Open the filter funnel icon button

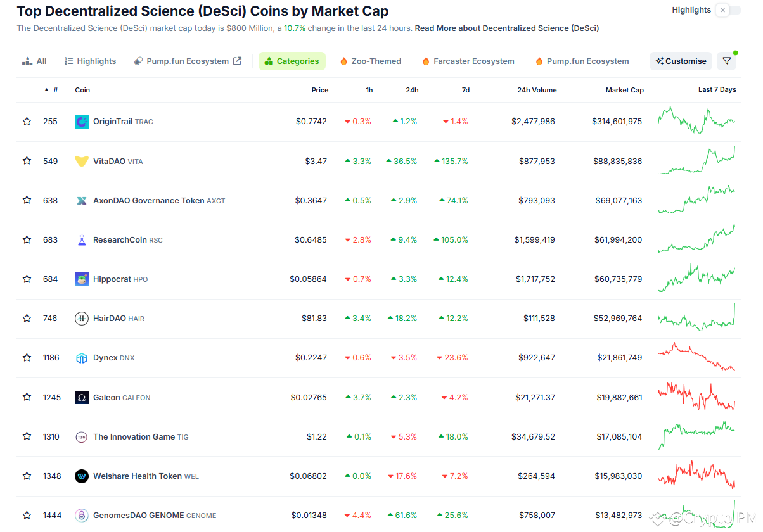click(726, 61)
